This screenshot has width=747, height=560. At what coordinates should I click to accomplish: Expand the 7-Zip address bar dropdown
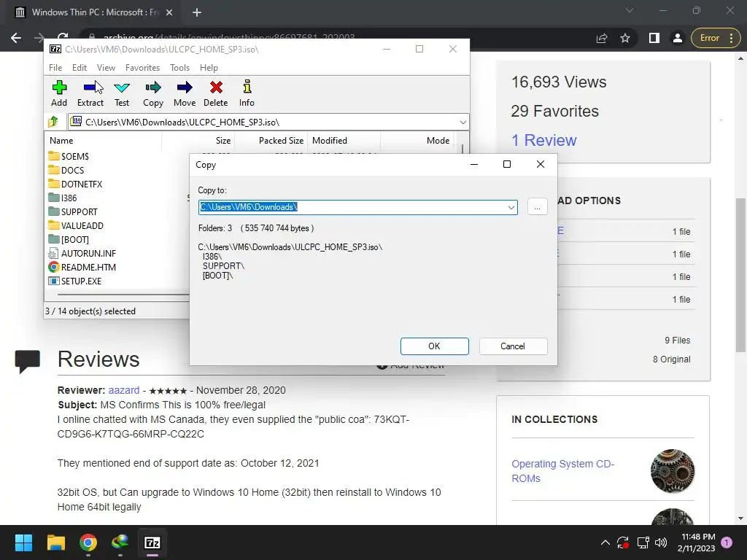(462, 122)
